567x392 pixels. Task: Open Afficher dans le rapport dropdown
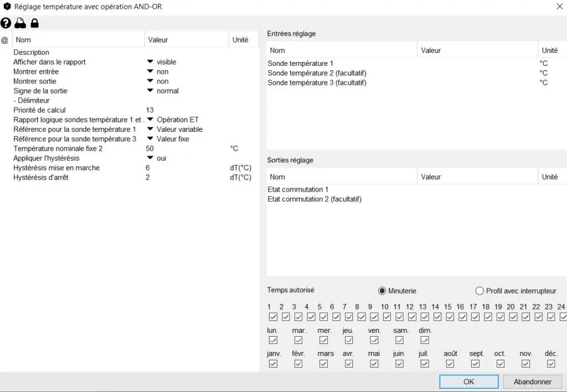(x=150, y=62)
